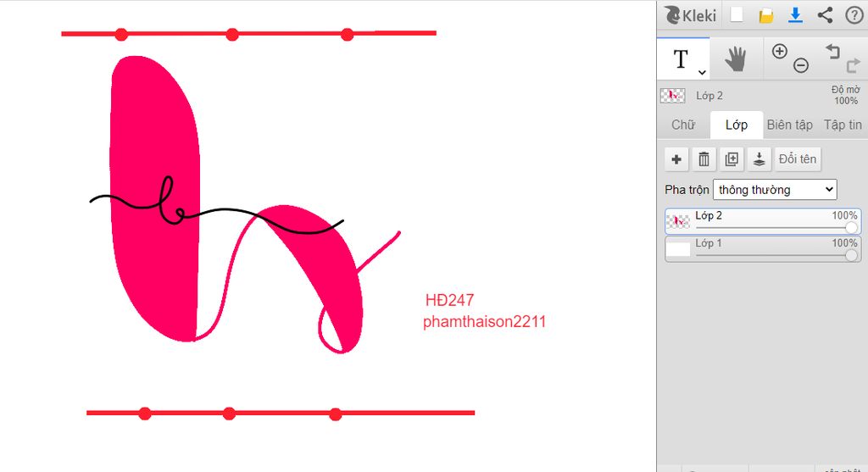The image size is (868, 472).
Task: Open the Tập tin tab
Action: coord(842,125)
